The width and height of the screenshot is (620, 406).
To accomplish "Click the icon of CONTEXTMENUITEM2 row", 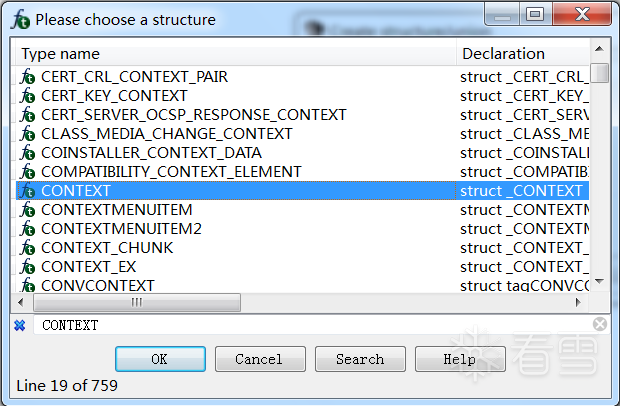I will tap(28, 228).
